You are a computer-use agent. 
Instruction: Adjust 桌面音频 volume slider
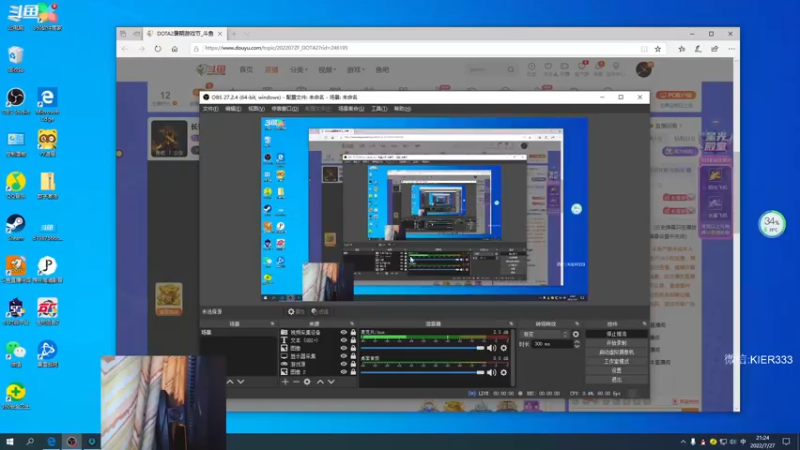[x=422, y=372]
